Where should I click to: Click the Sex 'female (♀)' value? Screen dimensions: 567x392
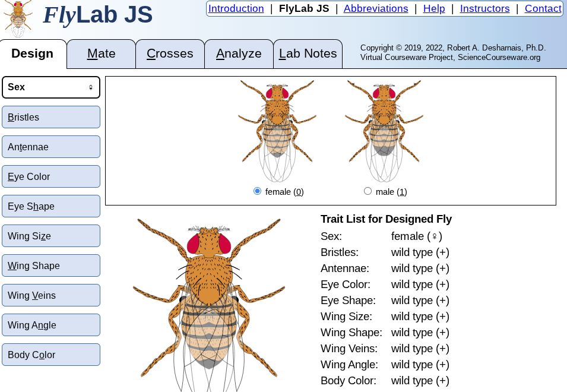(x=417, y=236)
